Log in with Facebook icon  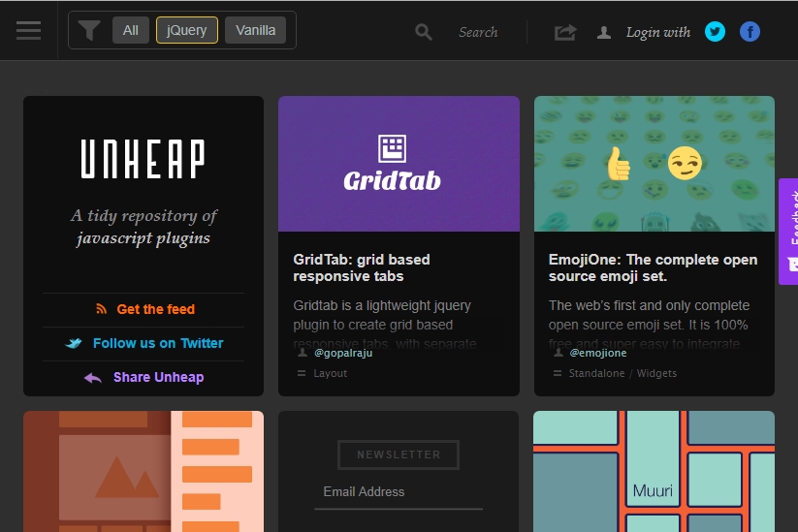[x=750, y=32]
